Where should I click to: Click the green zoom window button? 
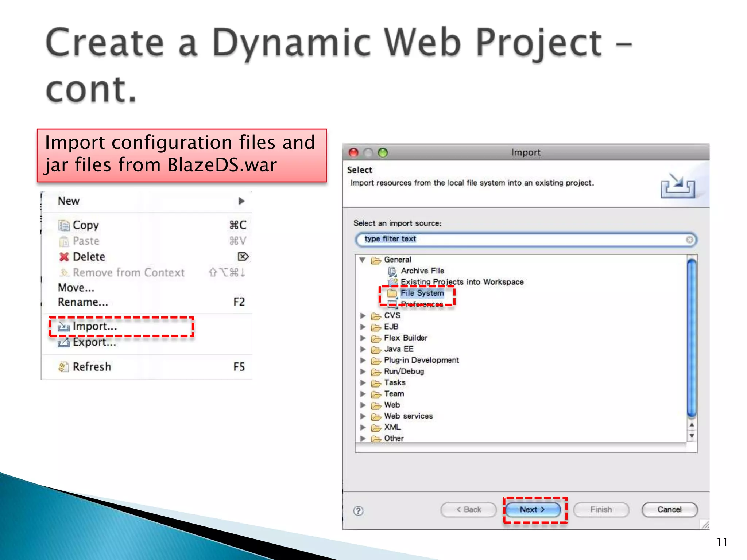point(383,152)
